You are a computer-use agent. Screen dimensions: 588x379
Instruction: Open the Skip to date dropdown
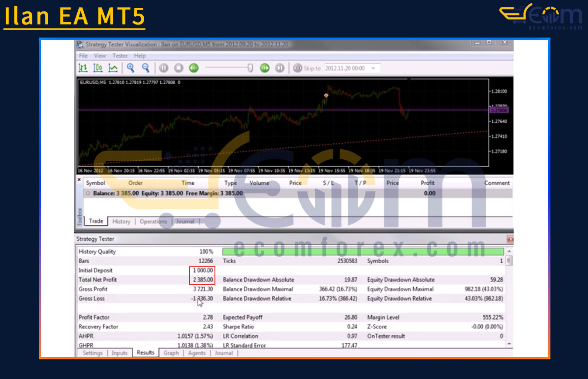(x=374, y=69)
